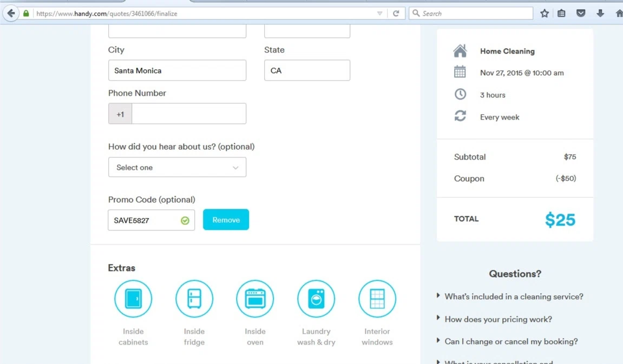Click the green promo code checkmark

pyautogui.click(x=185, y=220)
